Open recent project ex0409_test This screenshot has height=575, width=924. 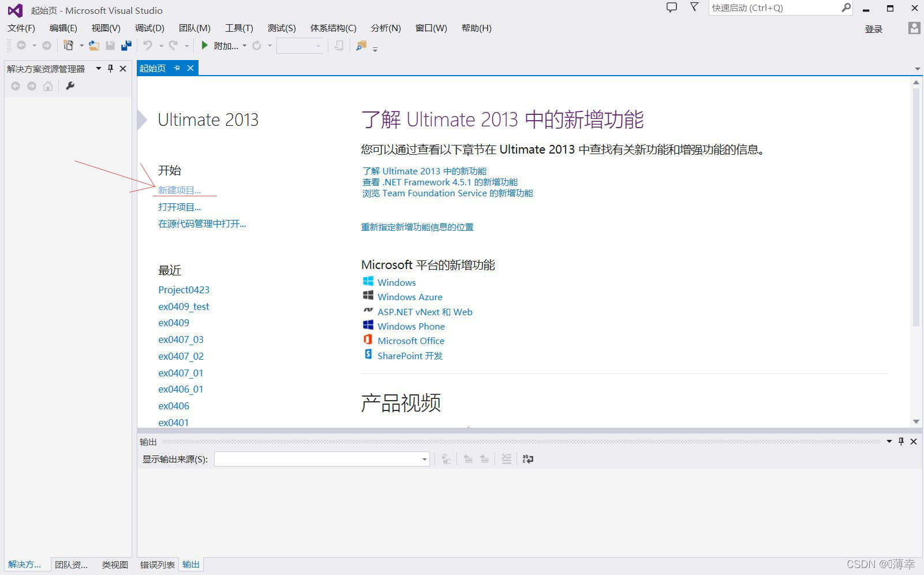click(x=184, y=307)
